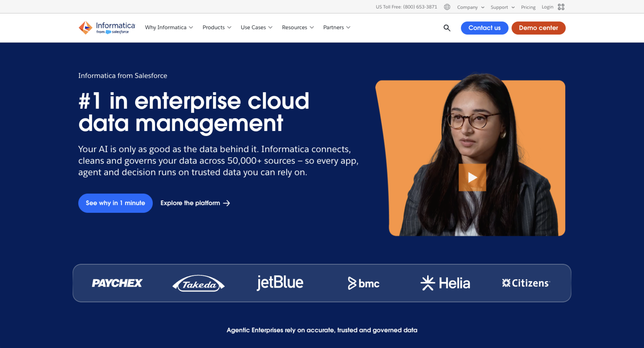The width and height of the screenshot is (644, 348).
Task: Expand the Resources menu
Action: coord(298,27)
